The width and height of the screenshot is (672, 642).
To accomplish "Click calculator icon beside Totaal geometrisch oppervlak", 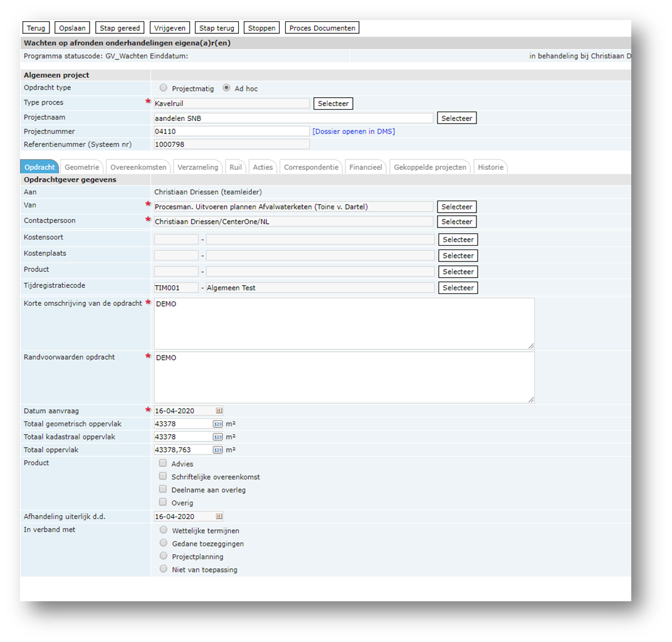I will pyautogui.click(x=218, y=424).
